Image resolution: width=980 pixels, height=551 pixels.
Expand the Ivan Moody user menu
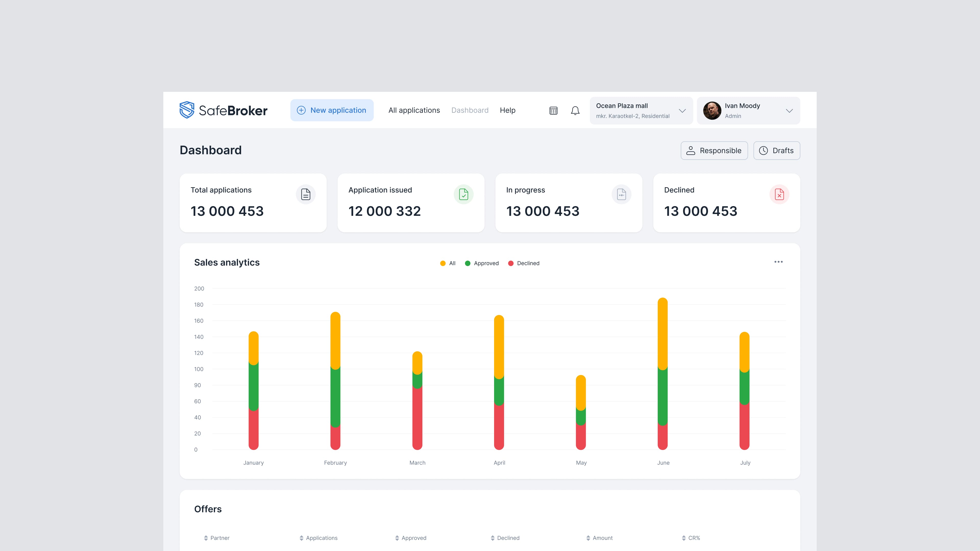coord(789,111)
